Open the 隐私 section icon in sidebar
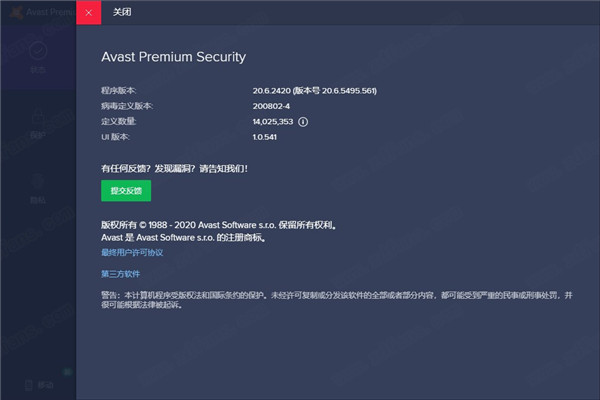 pyautogui.click(x=37, y=178)
